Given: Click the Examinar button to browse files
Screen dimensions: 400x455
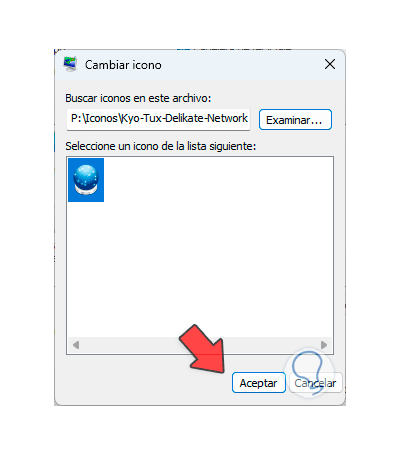Looking at the screenshot, I should [295, 120].
